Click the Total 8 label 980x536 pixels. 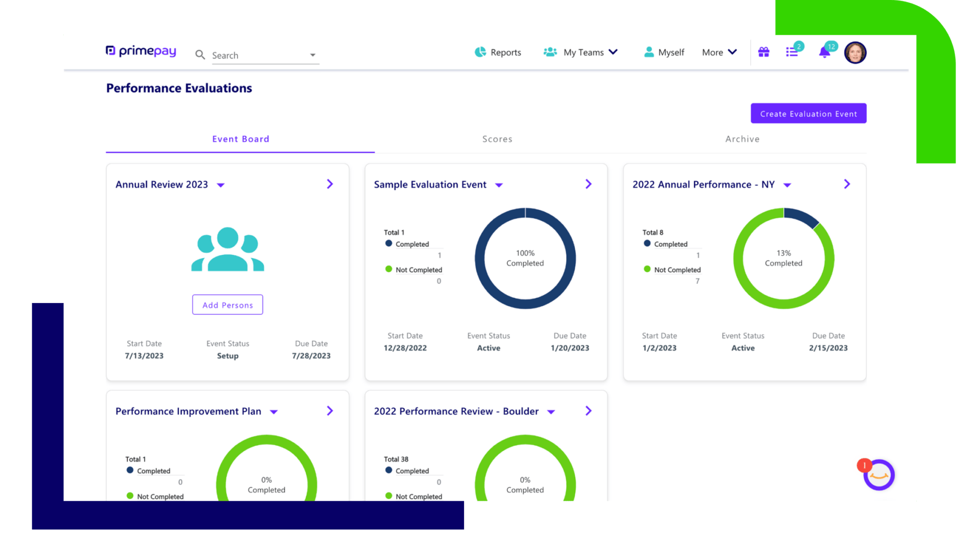[x=653, y=232]
